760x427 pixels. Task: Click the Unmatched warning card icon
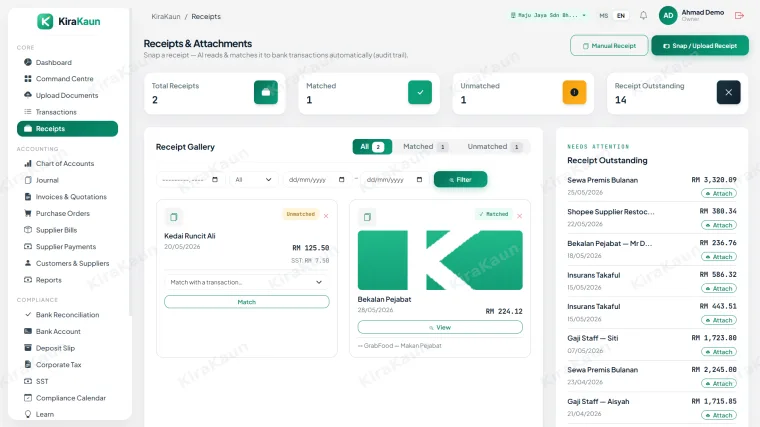(574, 92)
